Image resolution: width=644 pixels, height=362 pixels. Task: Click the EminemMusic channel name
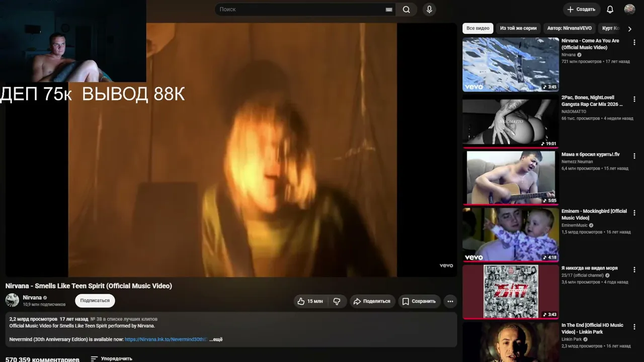[x=575, y=225]
